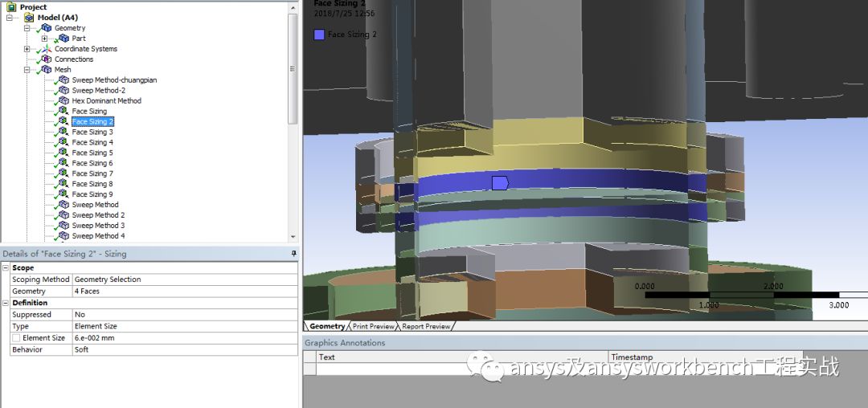Switch to the Print Preview tab
Viewport: 868px width, 408px height.
tap(374, 326)
